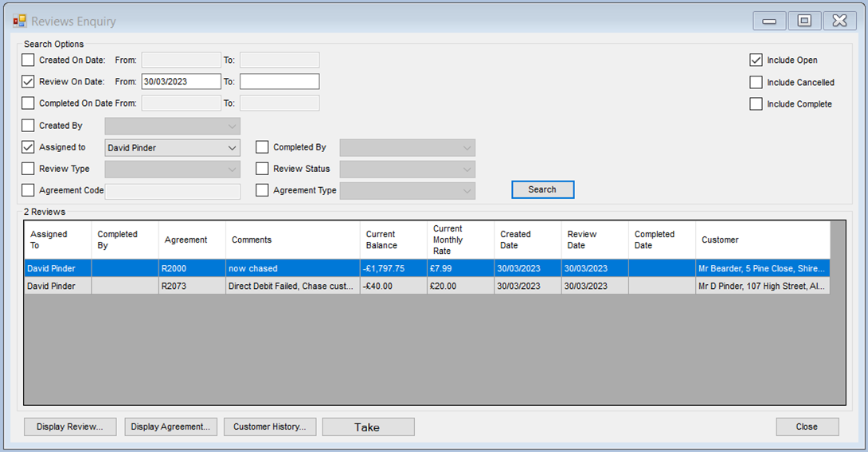Screen dimensions: 868x452
Task: Click the Reviews Enquiry window title icon
Action: (20, 21)
